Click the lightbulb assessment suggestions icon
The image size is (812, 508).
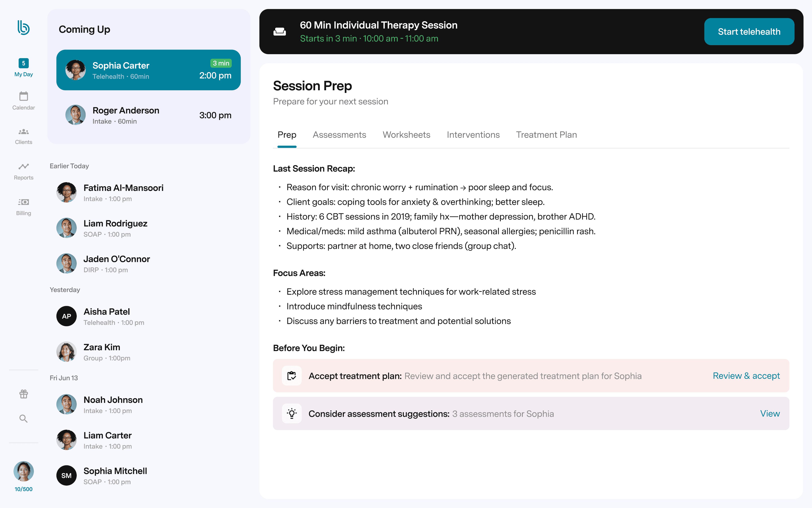tap(292, 414)
